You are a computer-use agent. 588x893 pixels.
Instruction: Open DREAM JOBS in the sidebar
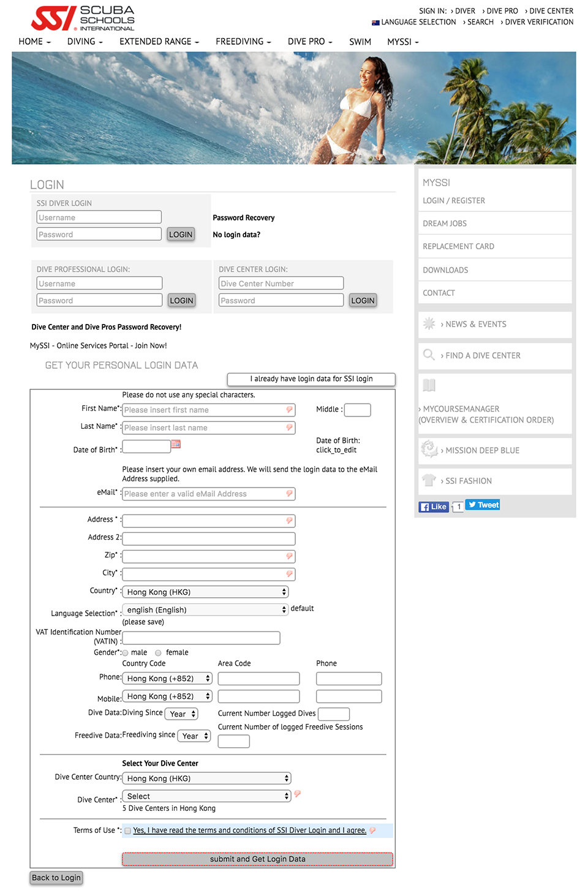[x=445, y=224]
